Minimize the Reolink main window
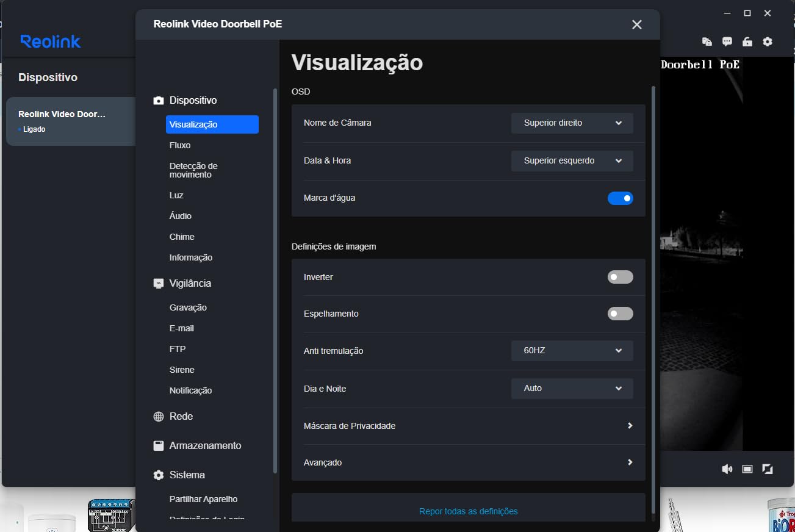This screenshot has width=795, height=532. (727, 13)
